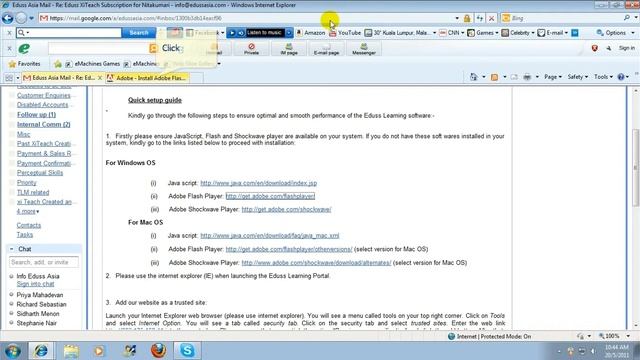Click the Refresh icon beside the address bar
Image resolution: width=640 pixels, height=360 pixels.
[x=480, y=18]
